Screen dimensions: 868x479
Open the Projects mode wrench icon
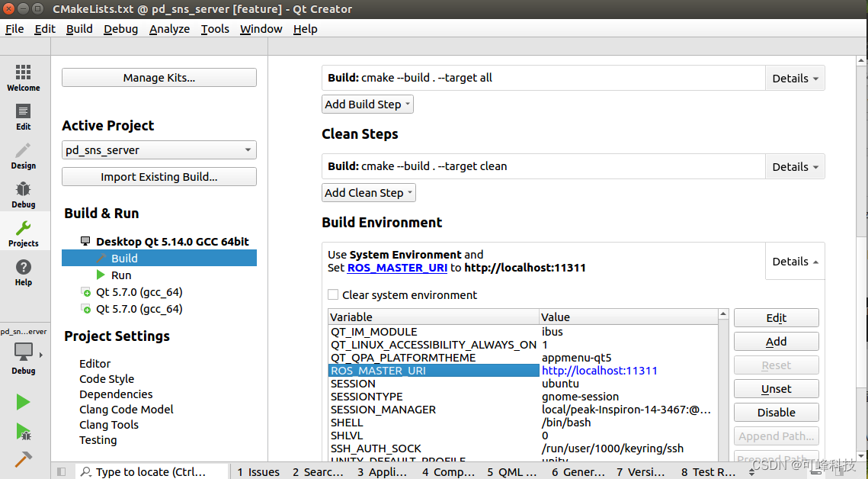click(x=24, y=228)
